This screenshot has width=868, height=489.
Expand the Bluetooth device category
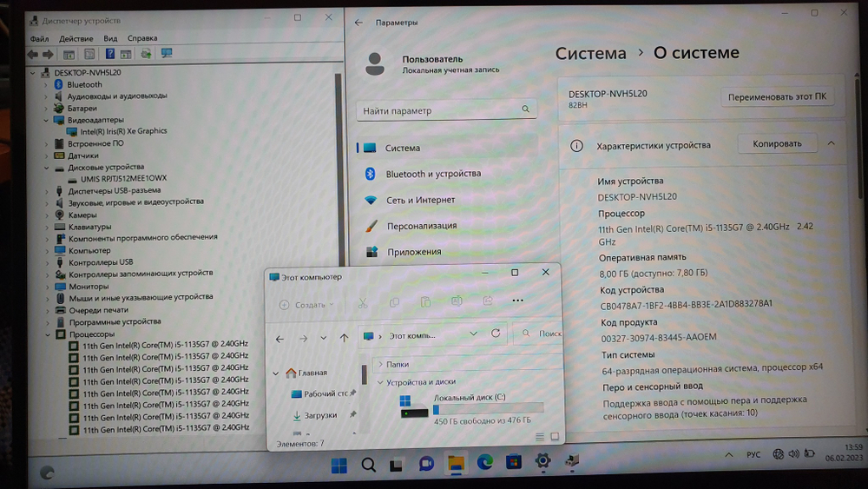[46, 85]
